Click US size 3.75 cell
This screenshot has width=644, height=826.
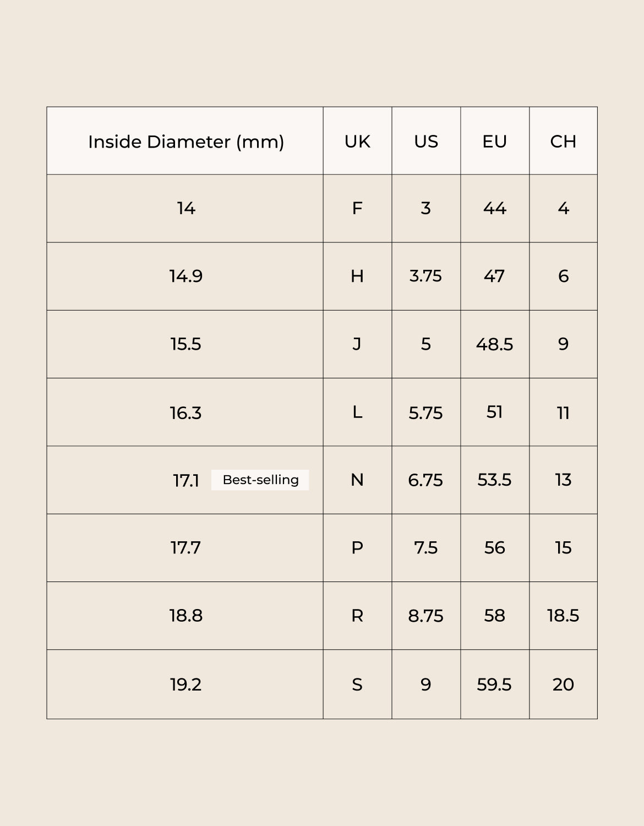(425, 276)
